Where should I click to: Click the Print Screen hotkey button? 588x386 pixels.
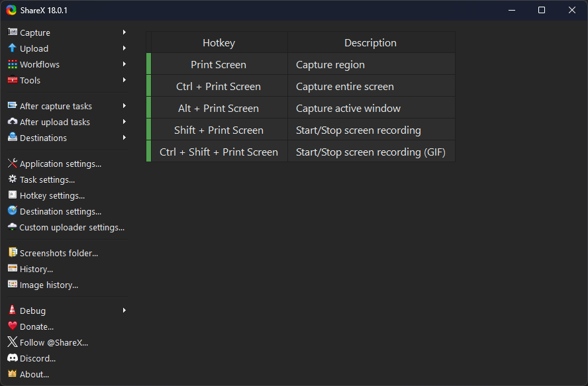(x=218, y=64)
